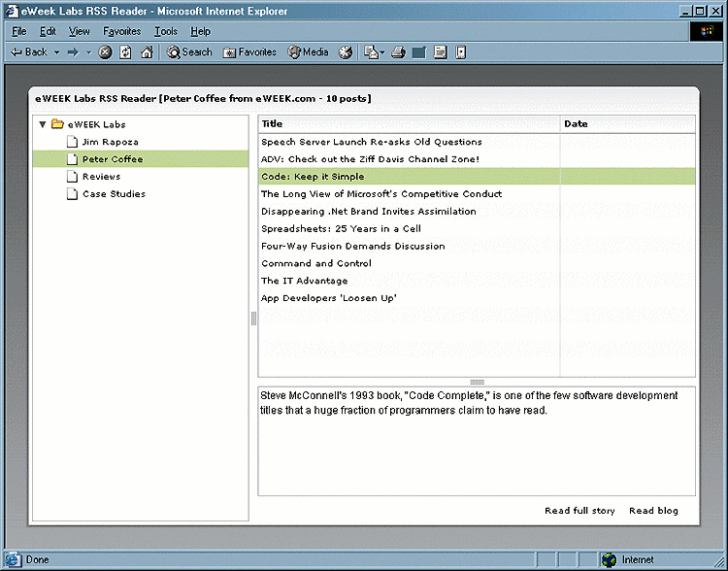Collapse the eWEEK Labs folder triangle
Image resolution: width=728 pixels, height=571 pixels.
tap(43, 124)
